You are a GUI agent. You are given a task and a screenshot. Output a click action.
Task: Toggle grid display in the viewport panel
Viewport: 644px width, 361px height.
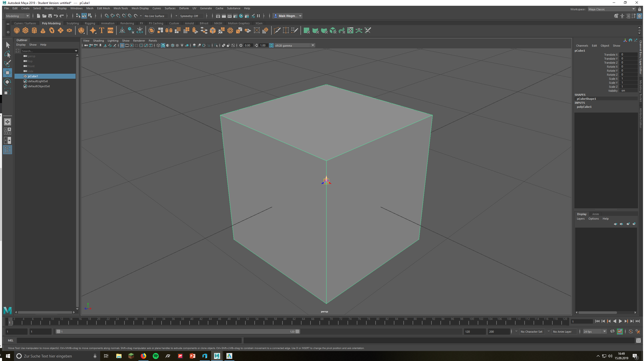click(x=122, y=45)
